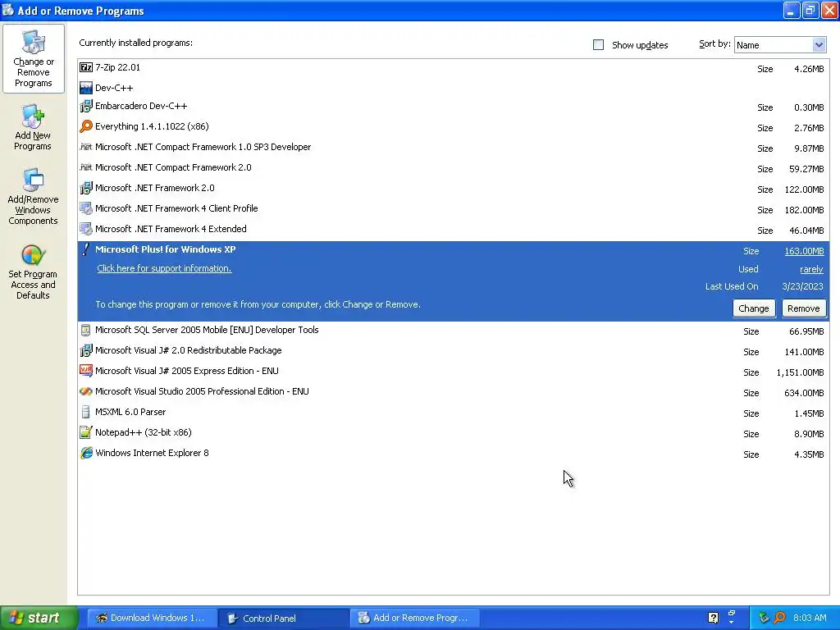
Task: Select Microsoft SQL Server 2005 Mobile Developer Tools
Action: (x=453, y=331)
